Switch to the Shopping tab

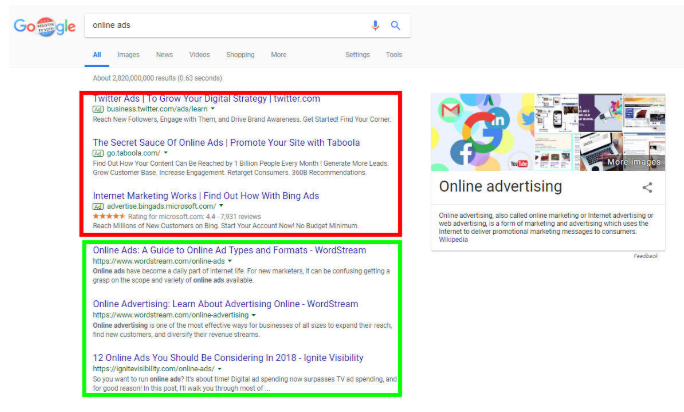[240, 55]
